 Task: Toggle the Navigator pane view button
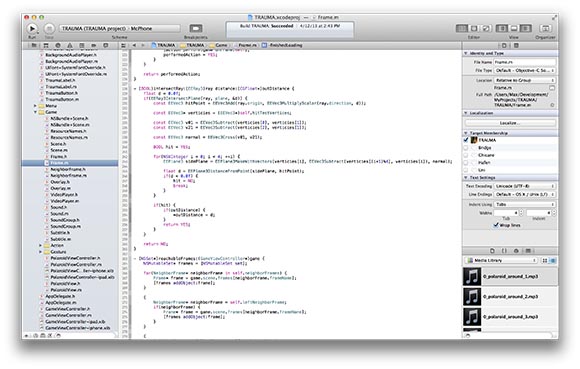coord(502,28)
